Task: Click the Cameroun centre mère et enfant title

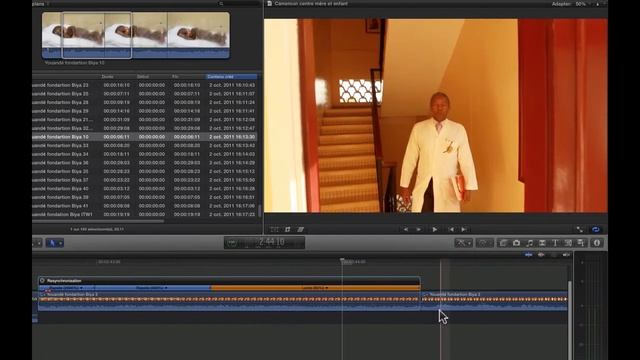Action: (311, 4)
